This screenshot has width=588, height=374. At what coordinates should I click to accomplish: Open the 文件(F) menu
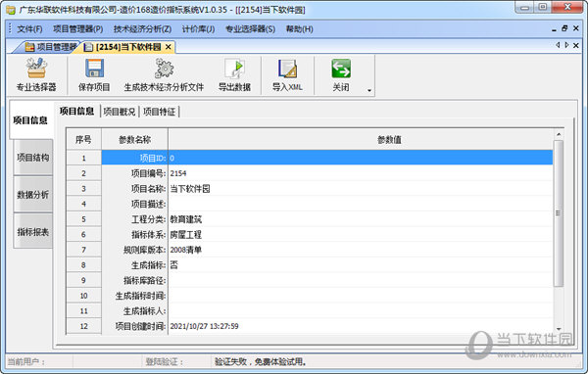click(29, 28)
